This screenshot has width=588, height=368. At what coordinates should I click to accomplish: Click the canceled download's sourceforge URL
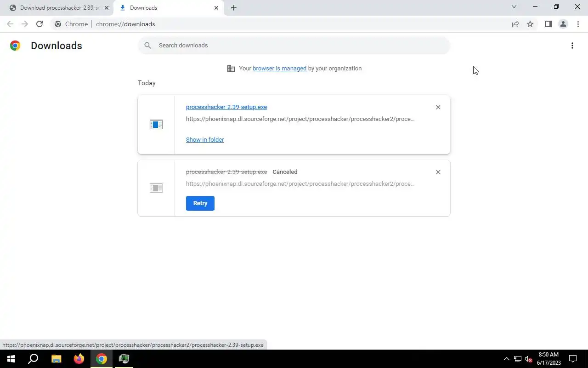click(x=300, y=184)
